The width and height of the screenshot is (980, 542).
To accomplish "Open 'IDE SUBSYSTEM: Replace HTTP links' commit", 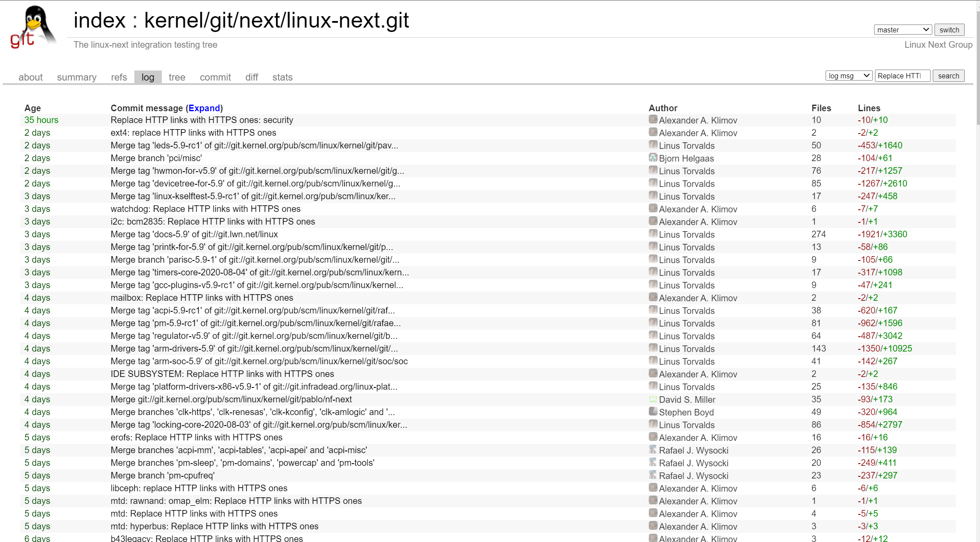I will pos(222,374).
